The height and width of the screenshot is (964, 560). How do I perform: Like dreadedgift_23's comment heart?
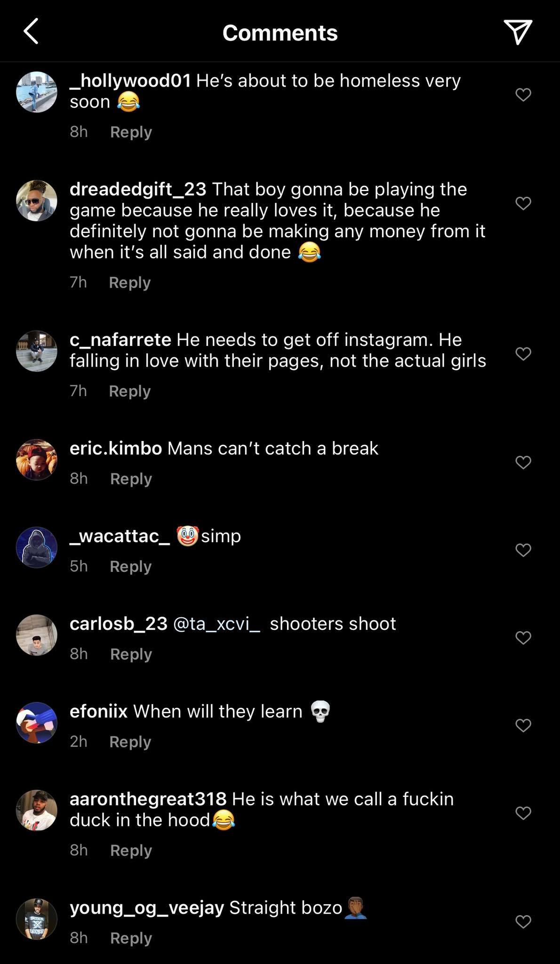pos(523,203)
